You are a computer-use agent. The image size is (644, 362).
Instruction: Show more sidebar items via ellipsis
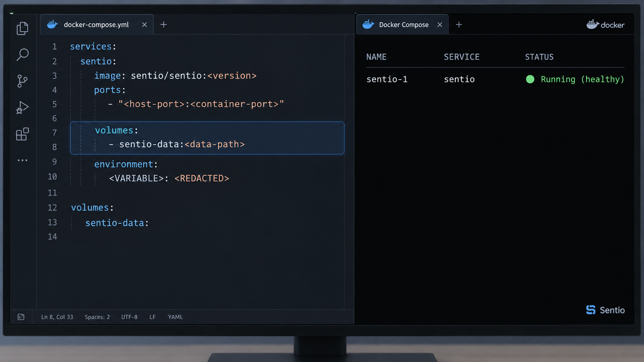click(22, 160)
